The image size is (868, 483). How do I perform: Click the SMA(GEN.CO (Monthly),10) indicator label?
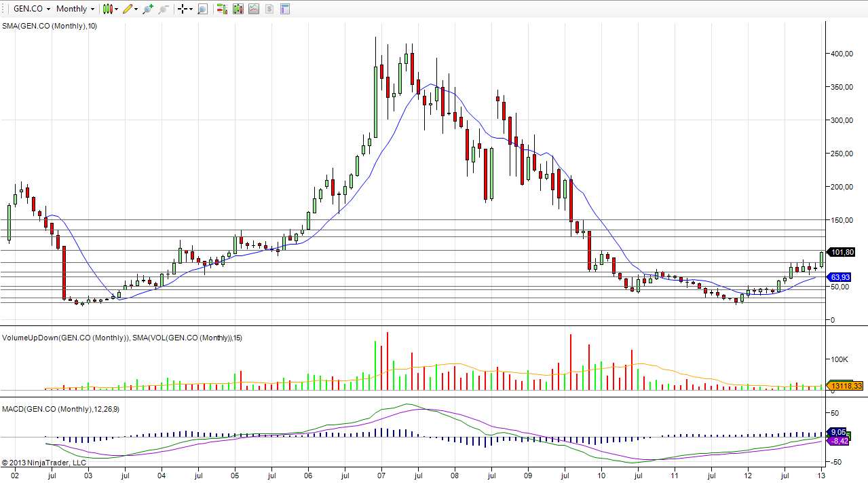point(50,26)
